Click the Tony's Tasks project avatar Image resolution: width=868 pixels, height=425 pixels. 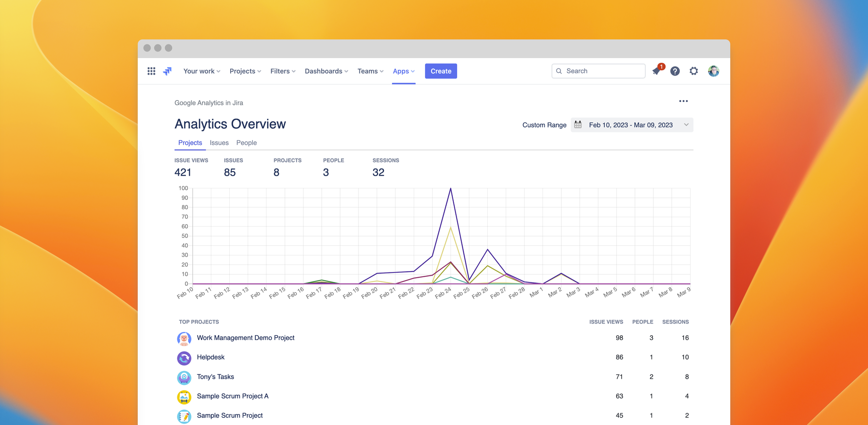(184, 377)
